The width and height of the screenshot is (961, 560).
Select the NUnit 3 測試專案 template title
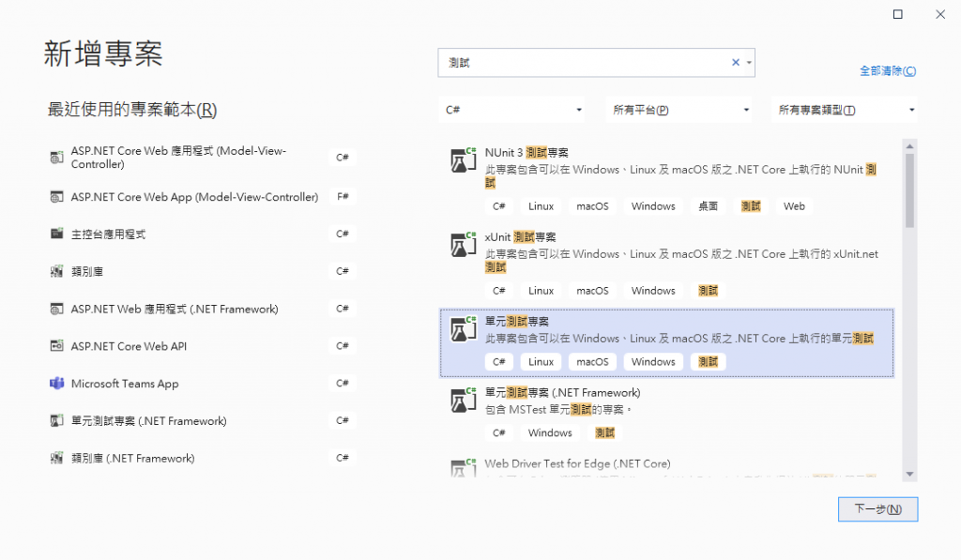[x=526, y=153]
